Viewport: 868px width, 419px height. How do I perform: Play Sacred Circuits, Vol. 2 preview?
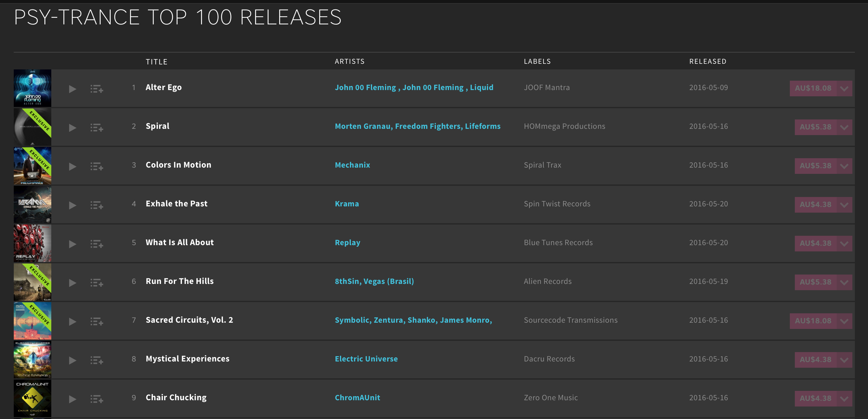(73, 321)
